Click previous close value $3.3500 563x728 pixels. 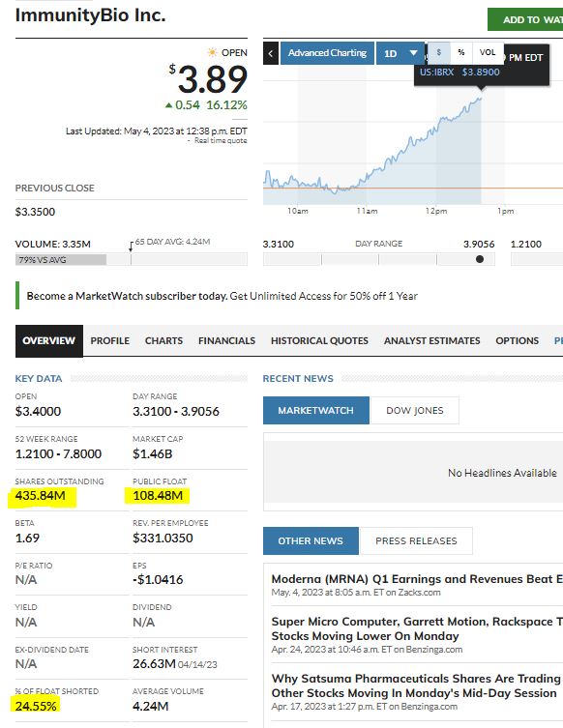click(x=35, y=212)
